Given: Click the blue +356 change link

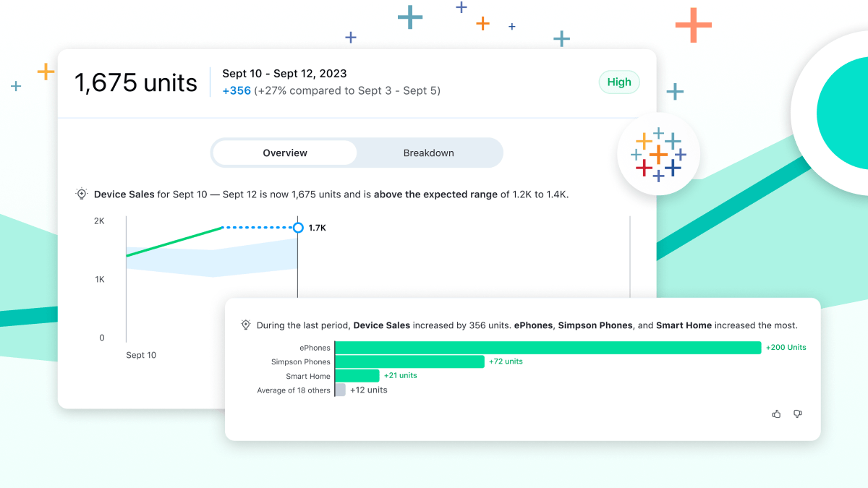Looking at the screenshot, I should click(237, 90).
